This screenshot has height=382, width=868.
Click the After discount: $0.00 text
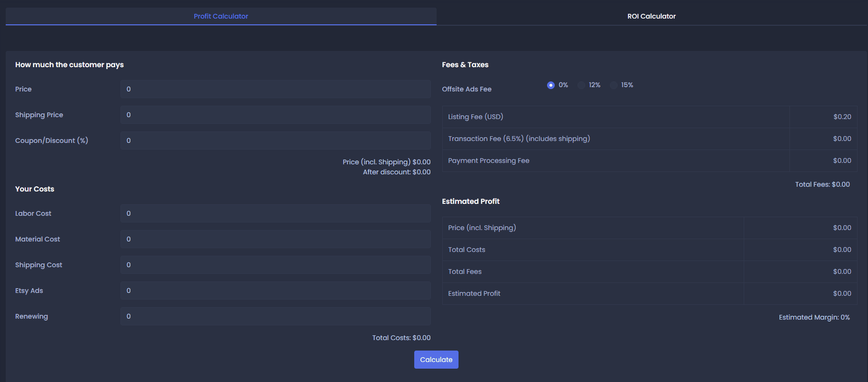(397, 172)
